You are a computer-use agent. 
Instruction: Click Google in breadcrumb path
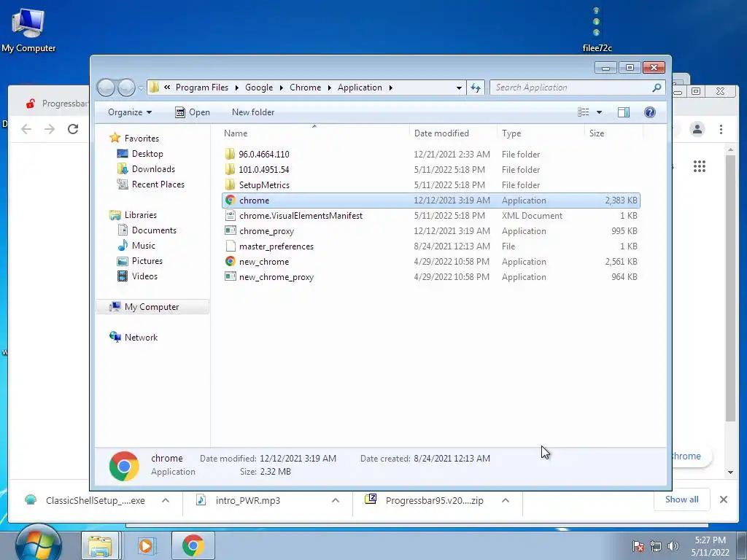click(259, 87)
